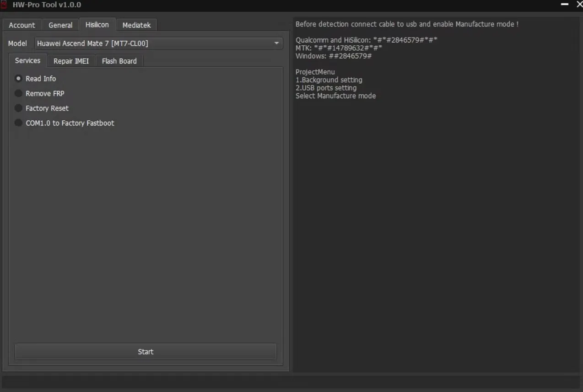Click the HW-Pro Tool v1.0.0 title text

(47, 5)
